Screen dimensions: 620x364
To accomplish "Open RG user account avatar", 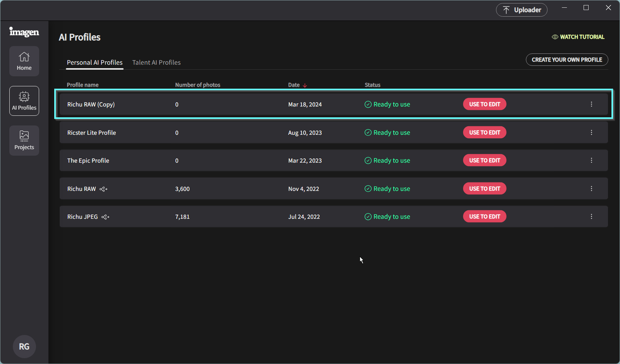I will [24, 347].
